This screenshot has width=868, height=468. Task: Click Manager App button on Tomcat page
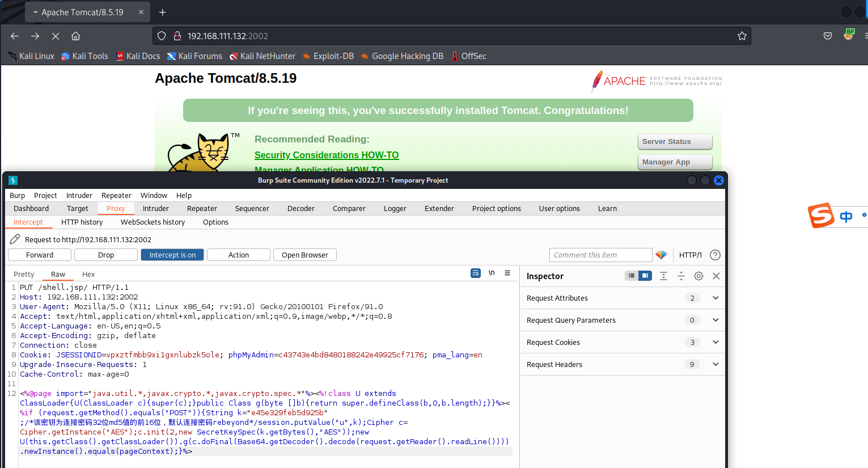(675, 162)
